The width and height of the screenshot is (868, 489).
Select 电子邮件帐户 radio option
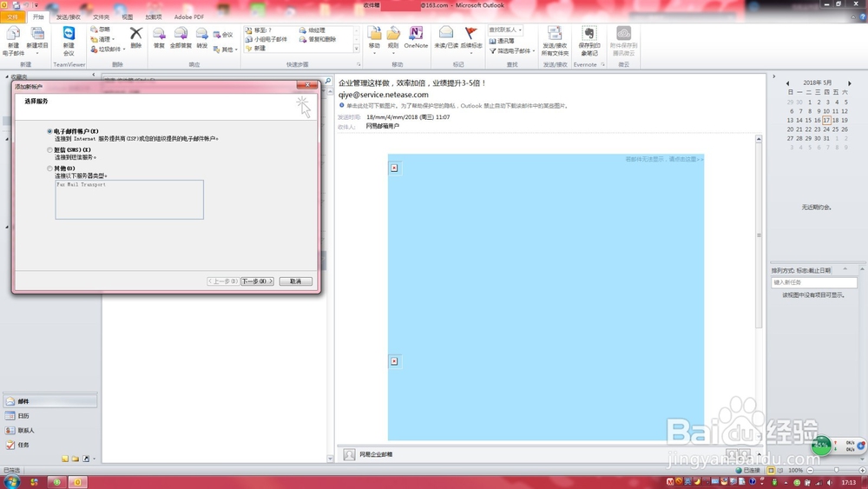tap(49, 131)
